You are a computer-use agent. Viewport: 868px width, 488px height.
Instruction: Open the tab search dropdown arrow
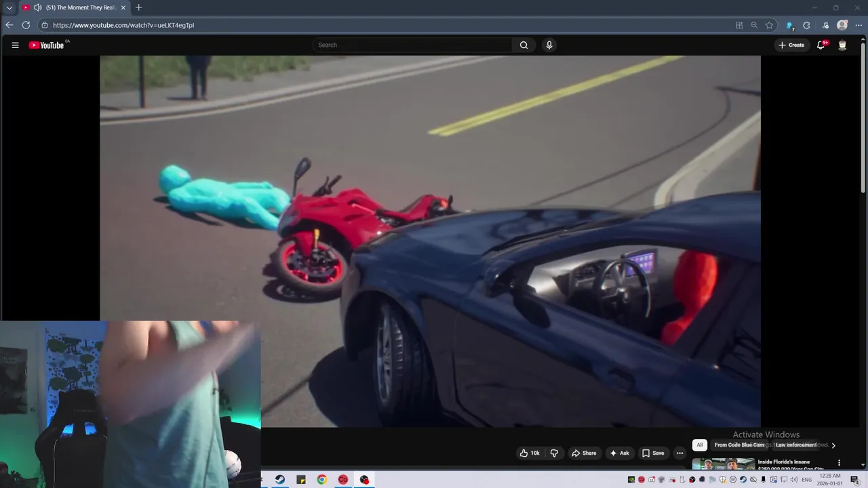pos(9,7)
